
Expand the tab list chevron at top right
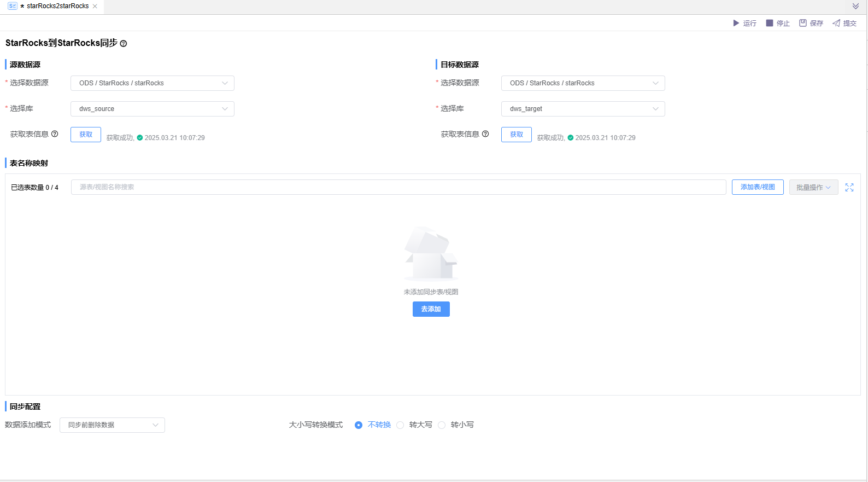tap(855, 6)
